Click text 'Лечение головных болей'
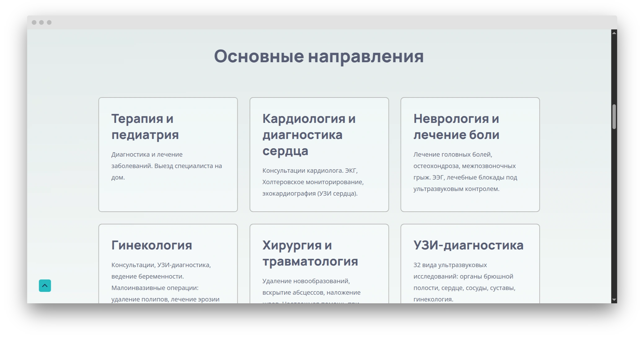Screen dimensions: 644x342 click(x=452, y=154)
